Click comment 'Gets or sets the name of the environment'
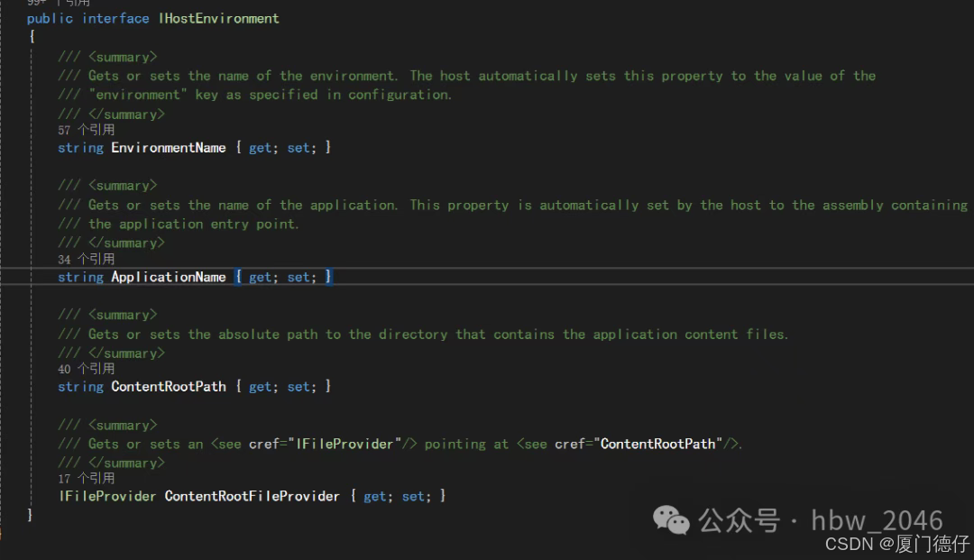The image size is (974, 560). (243, 76)
